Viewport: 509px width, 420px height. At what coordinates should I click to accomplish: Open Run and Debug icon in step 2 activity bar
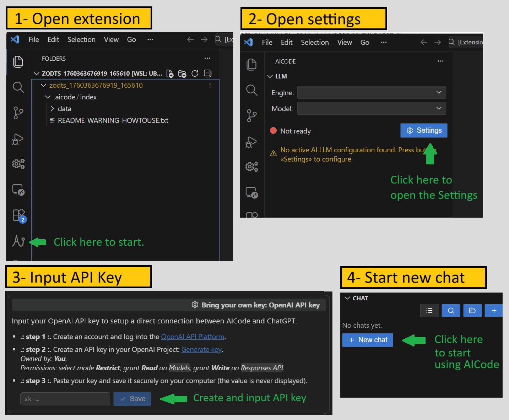(x=251, y=142)
